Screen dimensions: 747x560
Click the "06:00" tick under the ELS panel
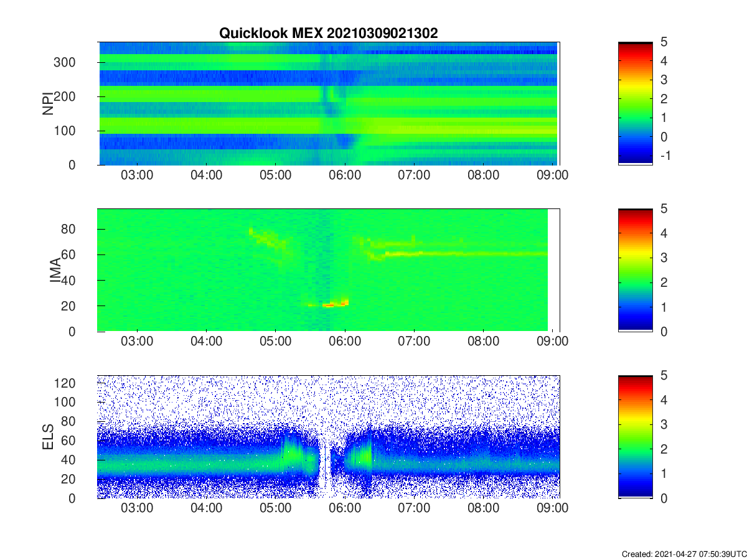(x=345, y=508)
